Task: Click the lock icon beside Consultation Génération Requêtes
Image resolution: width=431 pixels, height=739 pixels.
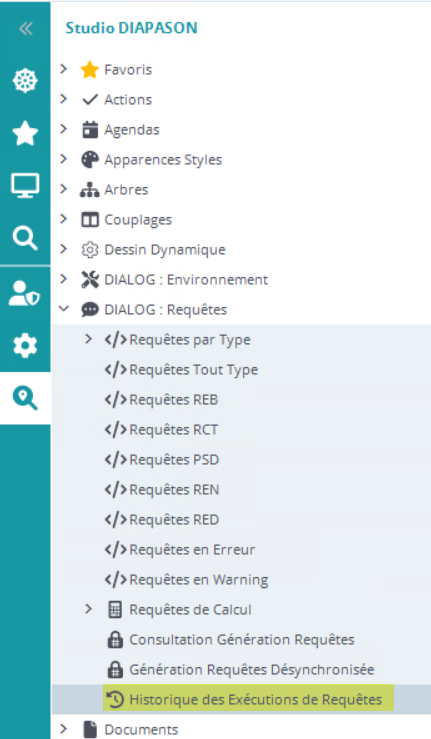Action: point(115,640)
